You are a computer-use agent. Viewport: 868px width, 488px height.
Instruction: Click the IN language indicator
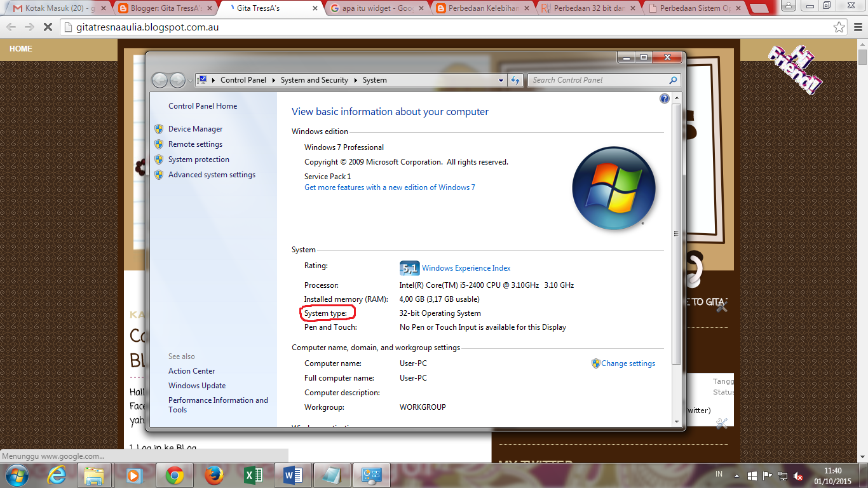click(x=719, y=474)
